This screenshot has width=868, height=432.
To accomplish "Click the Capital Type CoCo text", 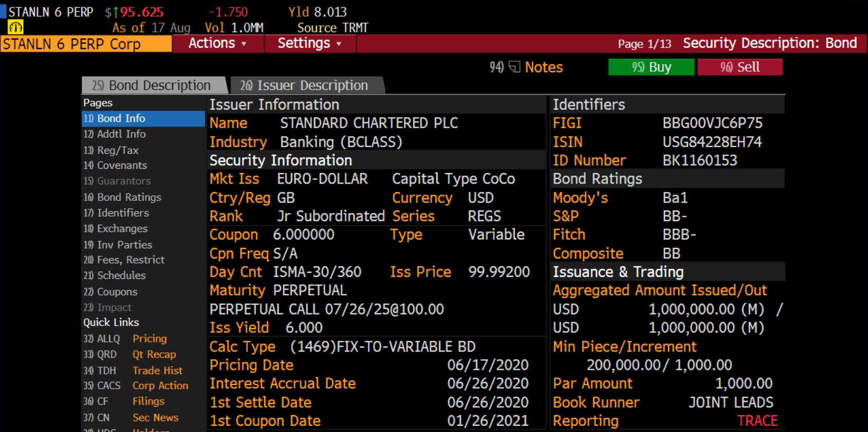I will pos(454,179).
